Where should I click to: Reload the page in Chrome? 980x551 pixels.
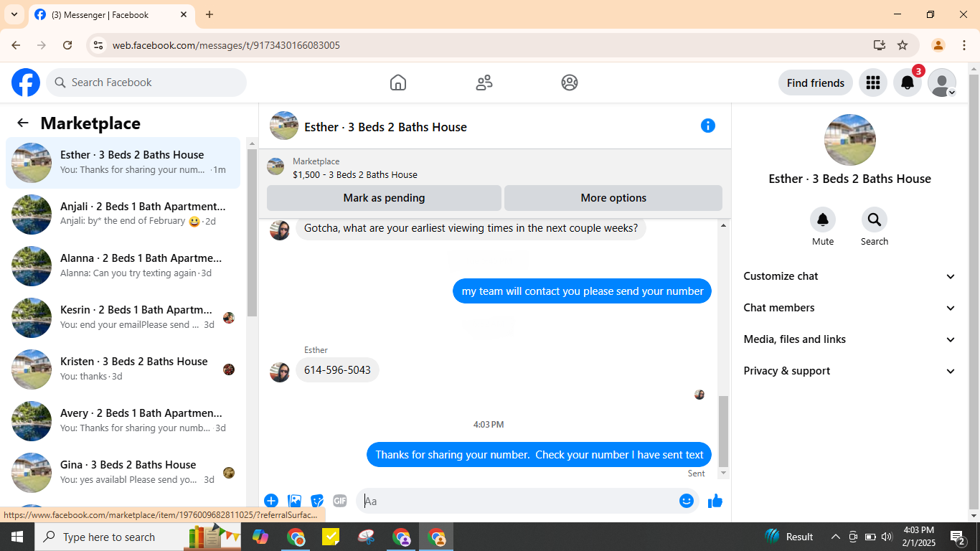67,45
